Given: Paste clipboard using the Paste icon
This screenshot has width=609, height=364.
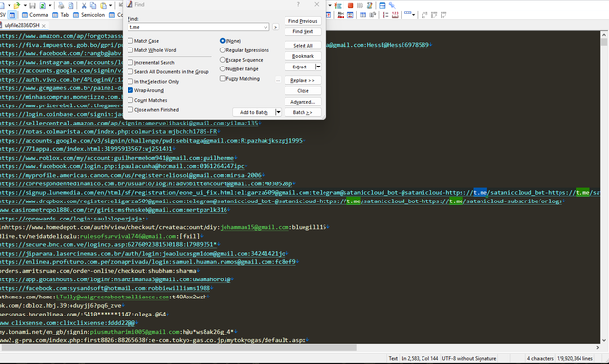Looking at the screenshot, I should pyautogui.click(x=104, y=6).
